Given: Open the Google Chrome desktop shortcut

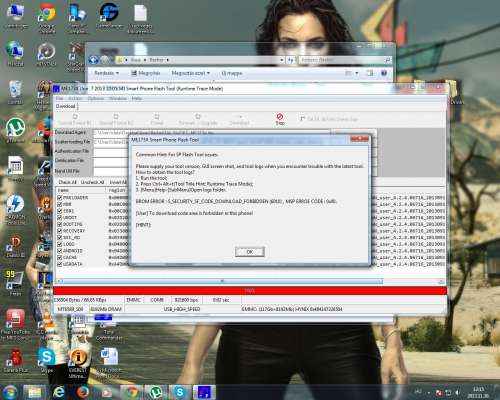Looking at the screenshot, I should (x=47, y=18).
